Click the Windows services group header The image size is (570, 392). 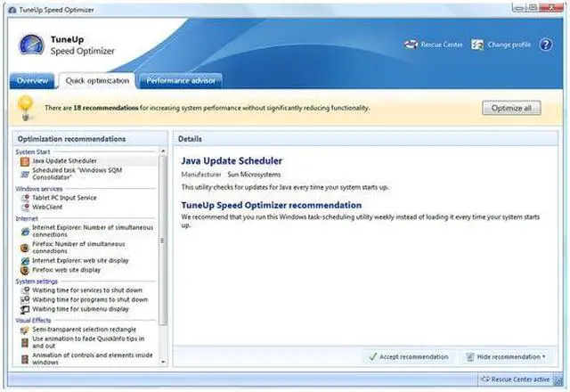point(39,189)
